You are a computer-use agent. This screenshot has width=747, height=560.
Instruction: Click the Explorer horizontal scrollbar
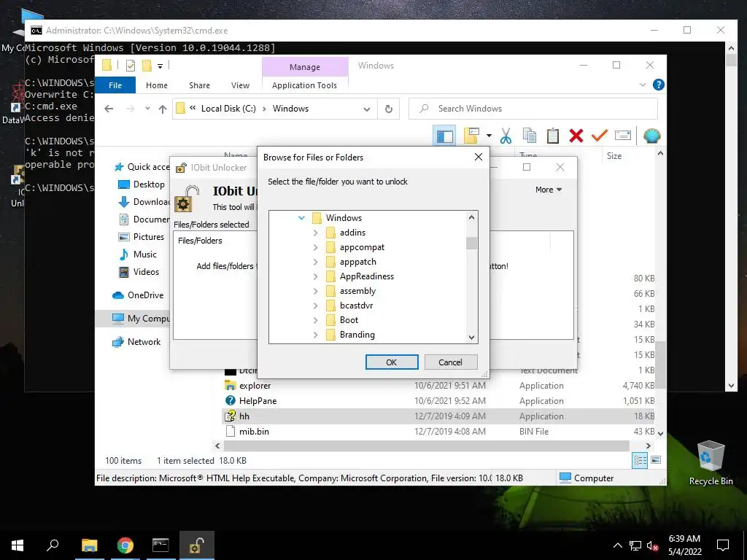pos(426,446)
